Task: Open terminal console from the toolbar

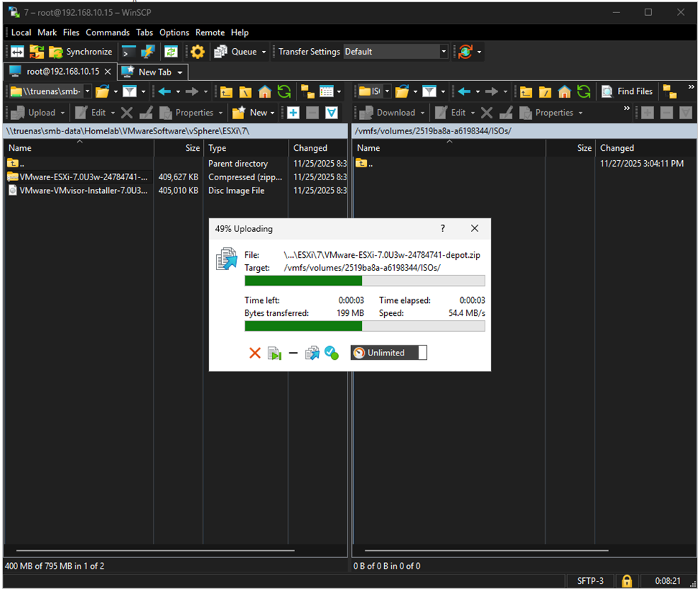Action: click(x=129, y=52)
